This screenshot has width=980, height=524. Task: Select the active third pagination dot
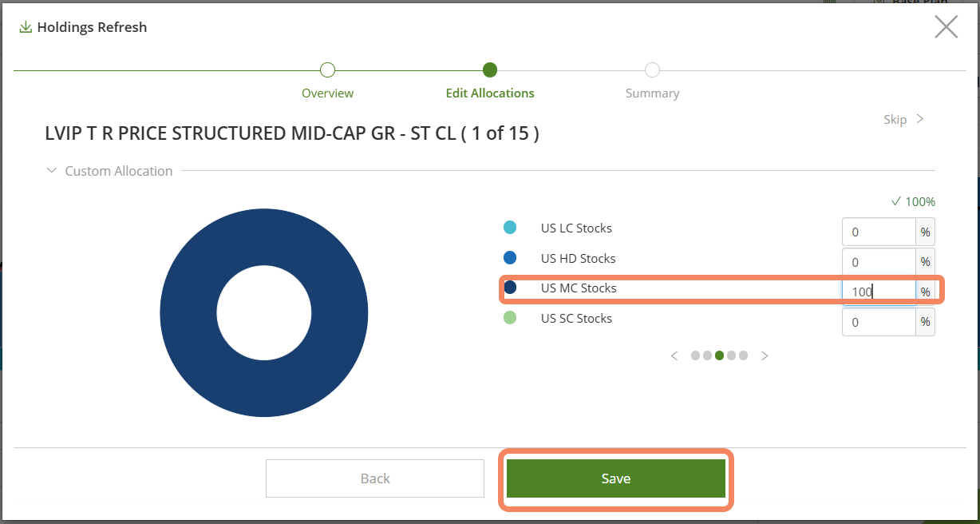tap(719, 356)
